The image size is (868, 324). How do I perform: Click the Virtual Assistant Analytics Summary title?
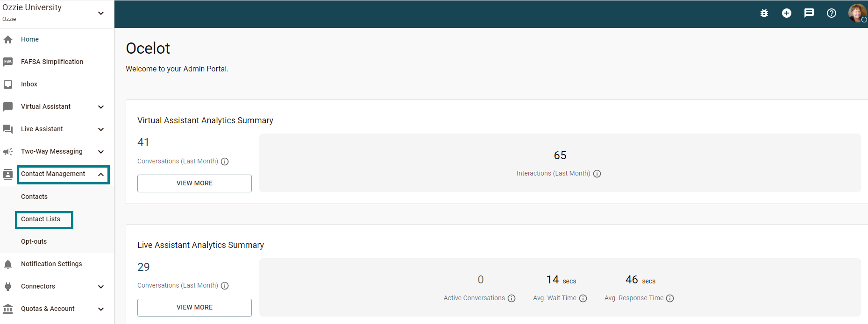click(205, 120)
